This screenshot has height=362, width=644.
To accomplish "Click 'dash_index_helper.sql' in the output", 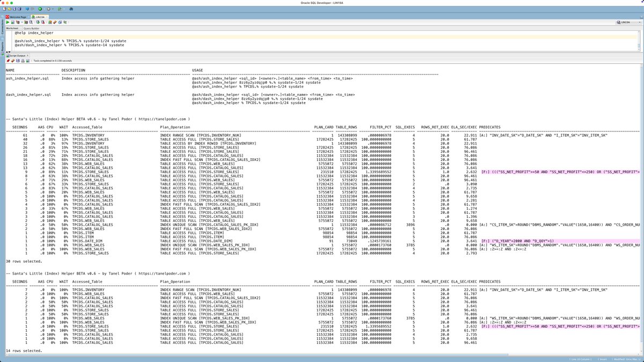I will pyautogui.click(x=28, y=94).
